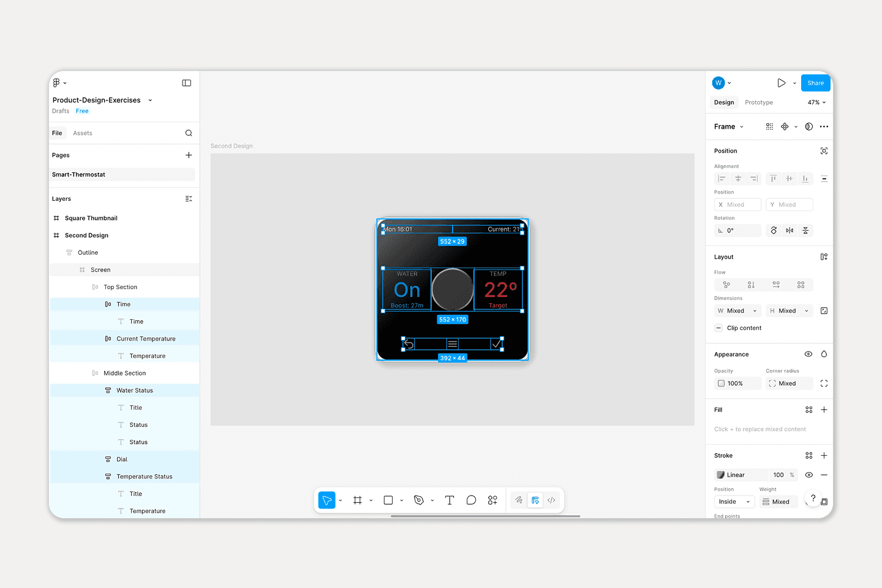Align selection to left
The image size is (882, 588).
pyautogui.click(x=722, y=179)
